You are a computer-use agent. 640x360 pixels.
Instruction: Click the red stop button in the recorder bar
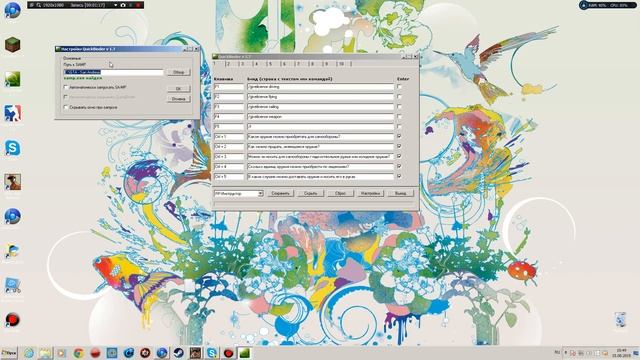tap(138, 5)
